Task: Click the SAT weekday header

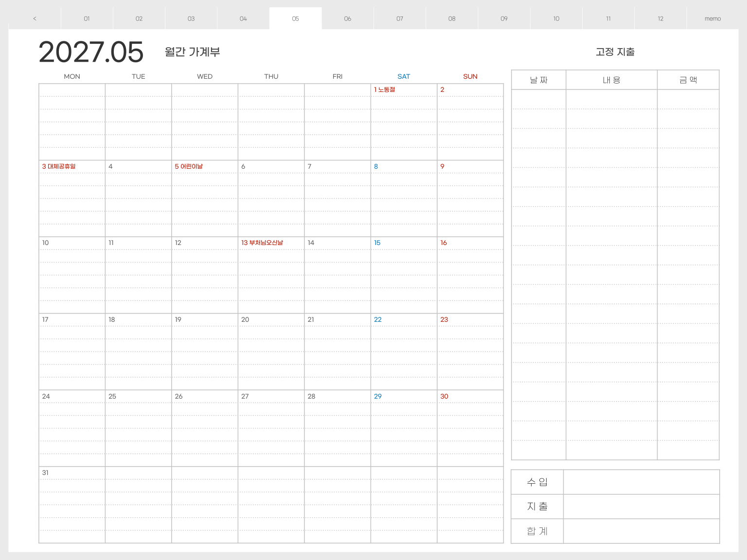Action: coord(404,76)
